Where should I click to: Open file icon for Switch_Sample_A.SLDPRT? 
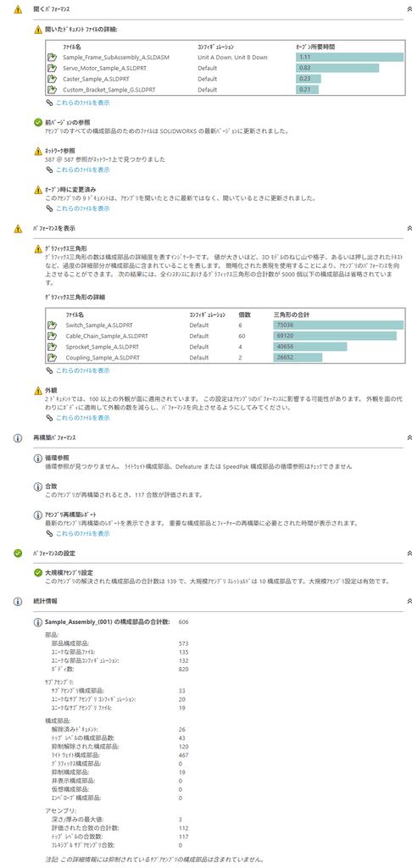click(x=52, y=325)
